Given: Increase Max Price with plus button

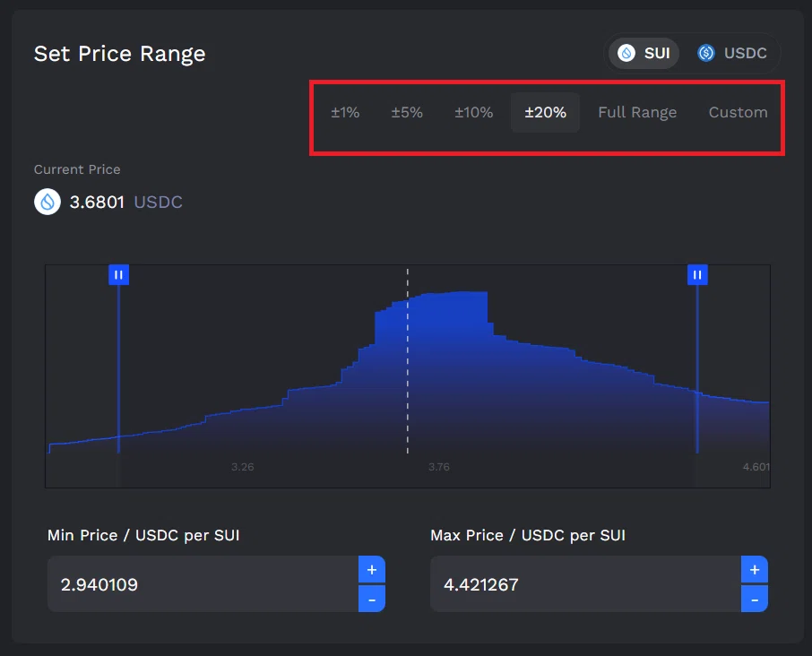Looking at the screenshot, I should pyautogui.click(x=755, y=570).
